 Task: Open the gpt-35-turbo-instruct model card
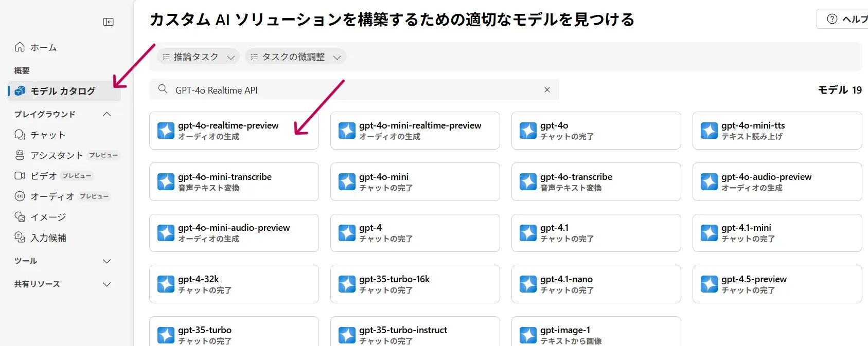point(415,332)
